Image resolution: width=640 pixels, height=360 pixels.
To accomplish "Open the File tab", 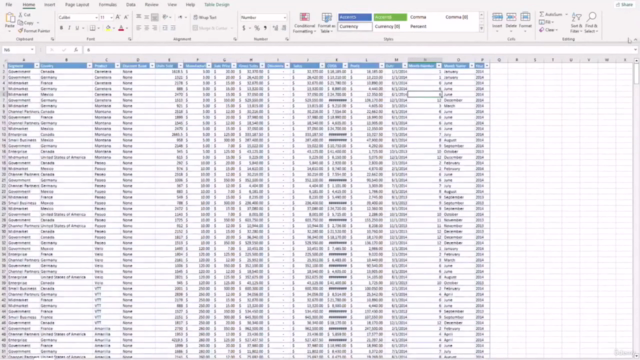I will click(9, 4).
